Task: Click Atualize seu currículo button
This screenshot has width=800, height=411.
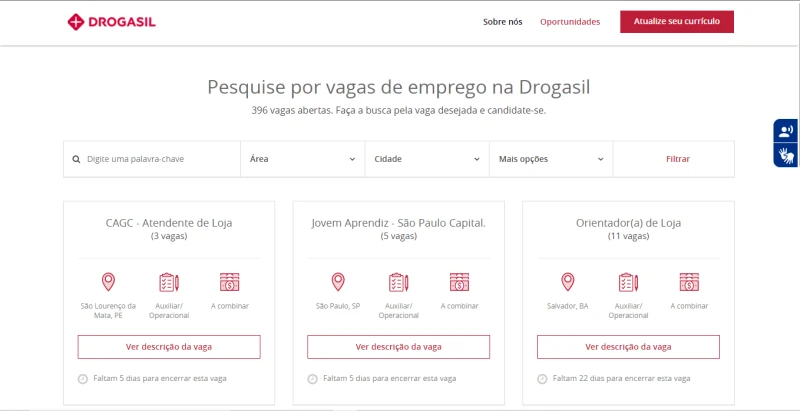Action: (677, 21)
